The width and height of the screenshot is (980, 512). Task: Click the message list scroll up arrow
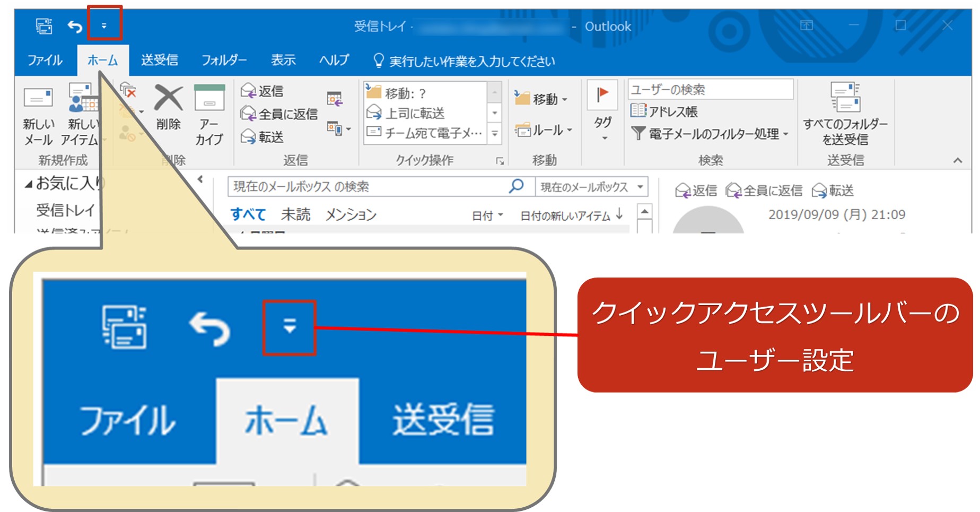tap(644, 212)
